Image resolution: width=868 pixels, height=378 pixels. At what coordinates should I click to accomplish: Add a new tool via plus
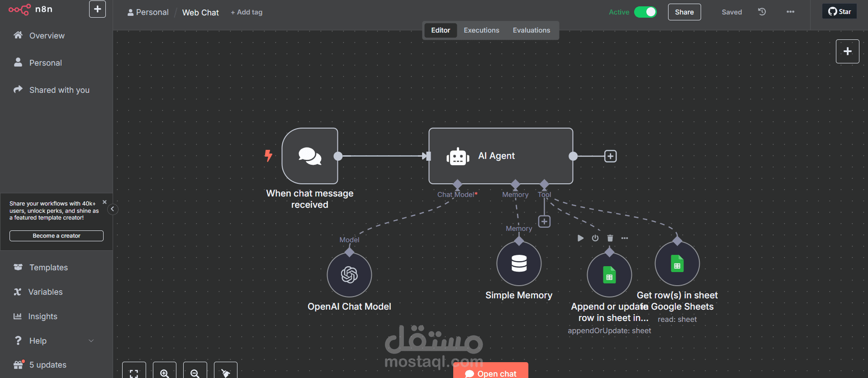(x=544, y=221)
